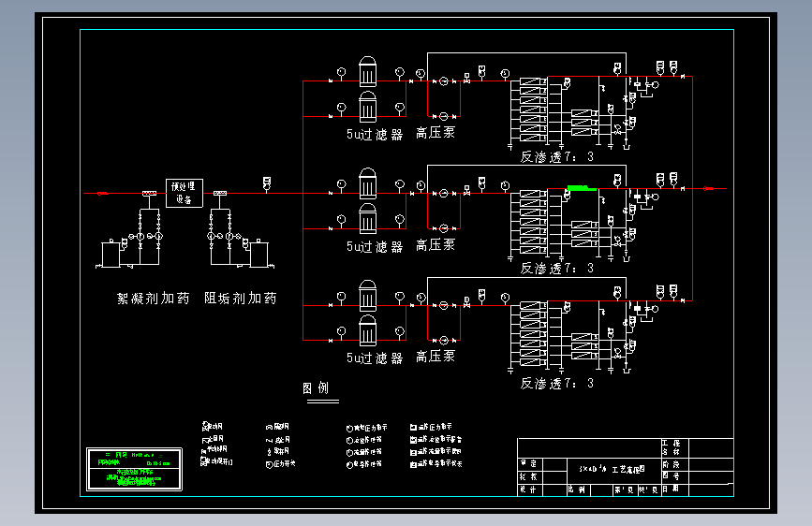This screenshot has width=812, height=526.
Task: Click the static mixer right of 预处理设备
Action: [220, 193]
